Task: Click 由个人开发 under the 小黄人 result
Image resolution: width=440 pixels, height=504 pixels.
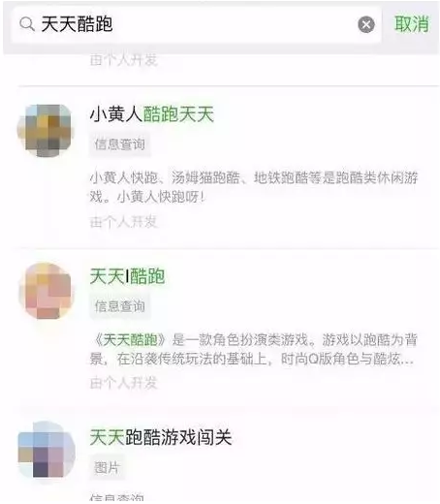Action: (x=124, y=222)
